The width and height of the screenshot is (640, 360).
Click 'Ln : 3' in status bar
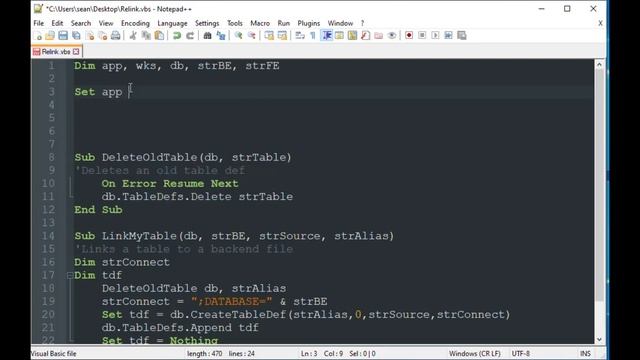309,353
